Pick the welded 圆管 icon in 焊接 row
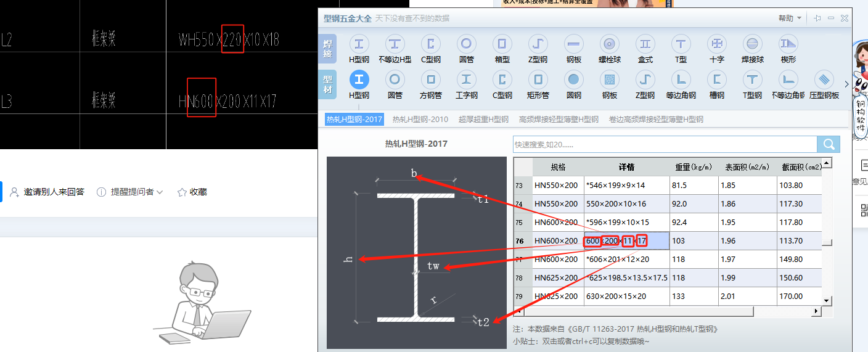868x352 pixels. (x=467, y=44)
